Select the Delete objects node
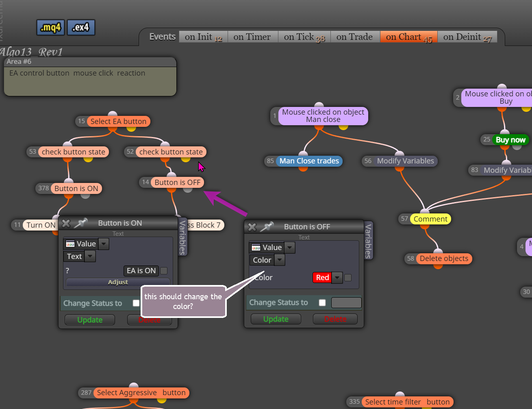532x409 pixels. tap(444, 259)
